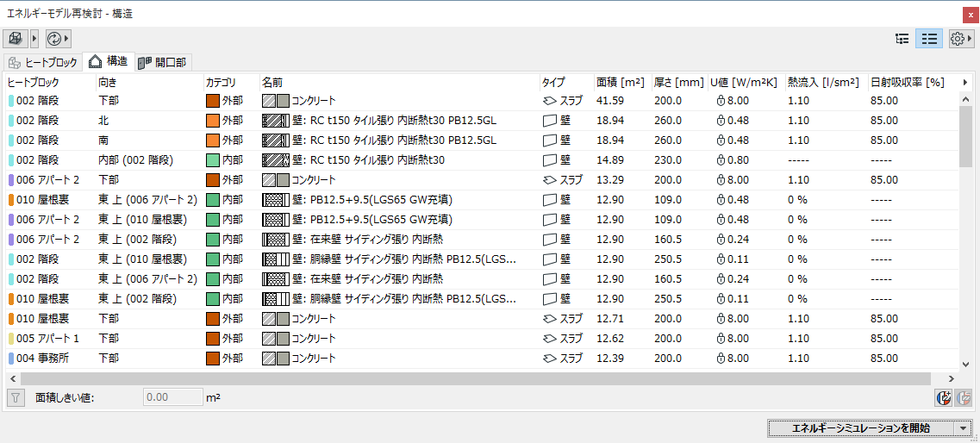Switch to the ヒートブロック tab
Image resolution: width=980 pixels, height=443 pixels.
point(42,62)
